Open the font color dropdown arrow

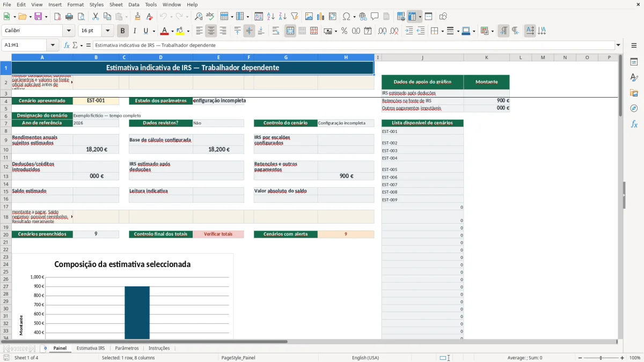[172, 31]
